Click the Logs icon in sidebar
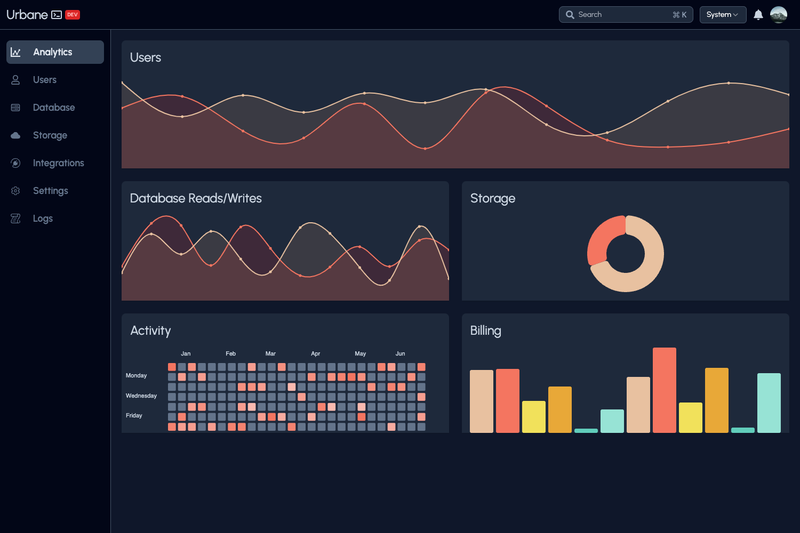Screen dimensions: 800x533 [16, 218]
